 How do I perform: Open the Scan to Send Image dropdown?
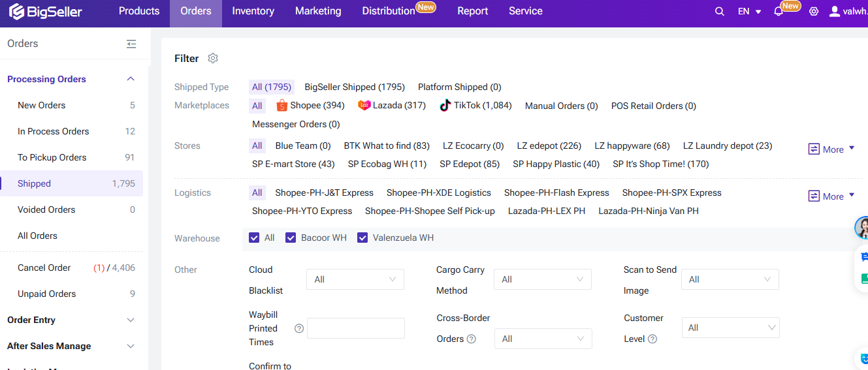click(x=730, y=279)
